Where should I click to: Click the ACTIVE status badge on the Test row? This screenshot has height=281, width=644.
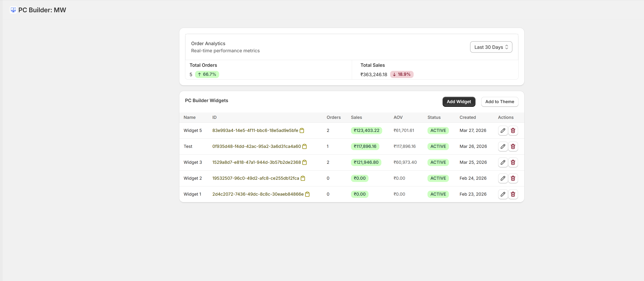[438, 146]
